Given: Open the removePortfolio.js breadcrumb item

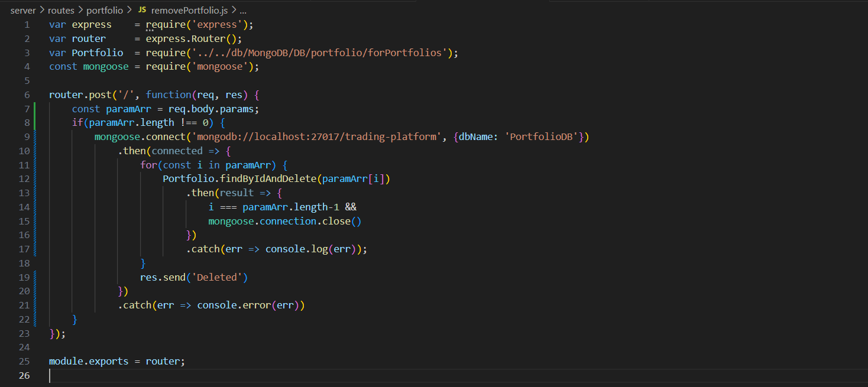Looking at the screenshot, I should [x=189, y=11].
